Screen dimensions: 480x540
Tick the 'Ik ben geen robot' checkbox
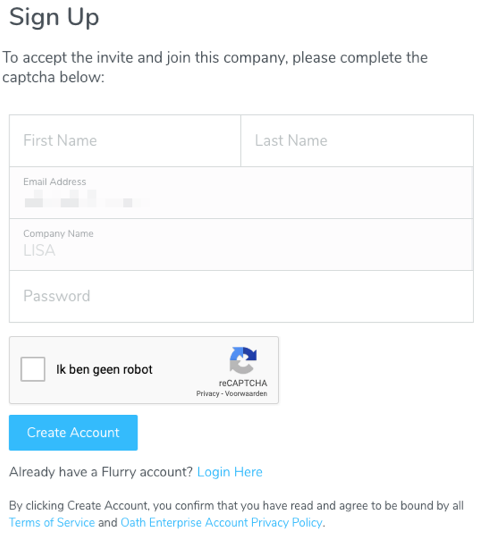33,369
